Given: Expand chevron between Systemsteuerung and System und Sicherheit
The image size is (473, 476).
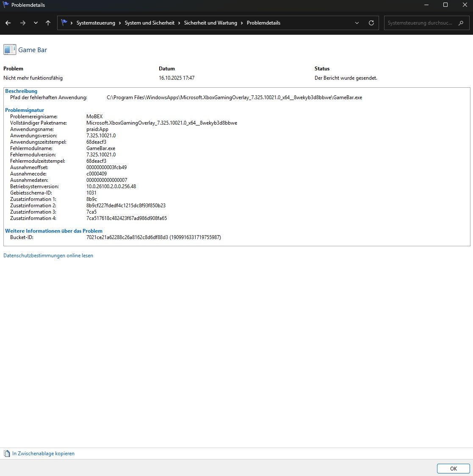Looking at the screenshot, I should [120, 23].
